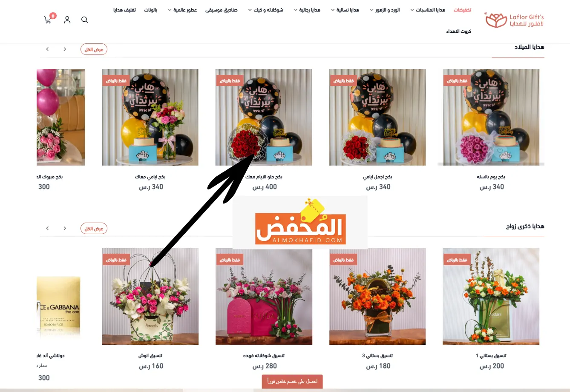Open the تنسيق بستاني 1 product title

click(x=491, y=355)
